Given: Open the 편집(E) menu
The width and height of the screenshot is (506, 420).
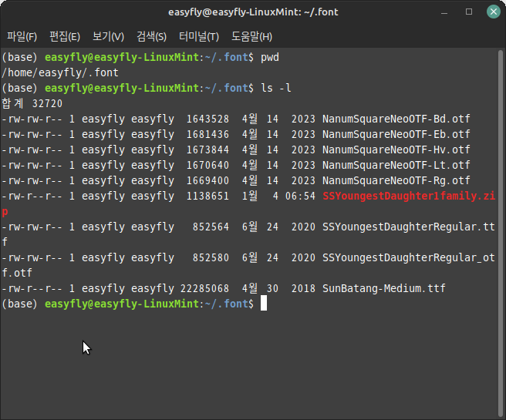Looking at the screenshot, I should click(x=65, y=36).
